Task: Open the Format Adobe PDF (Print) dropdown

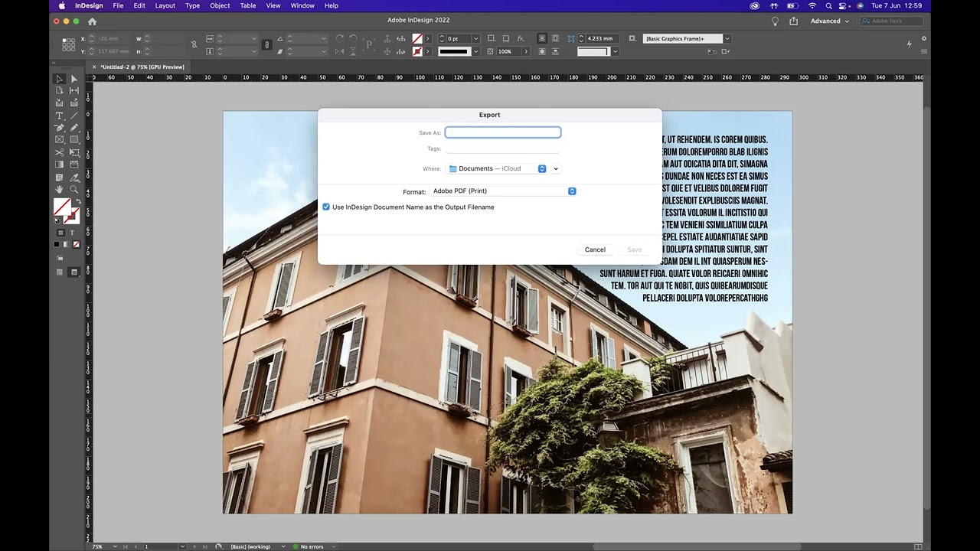Action: pos(503,191)
